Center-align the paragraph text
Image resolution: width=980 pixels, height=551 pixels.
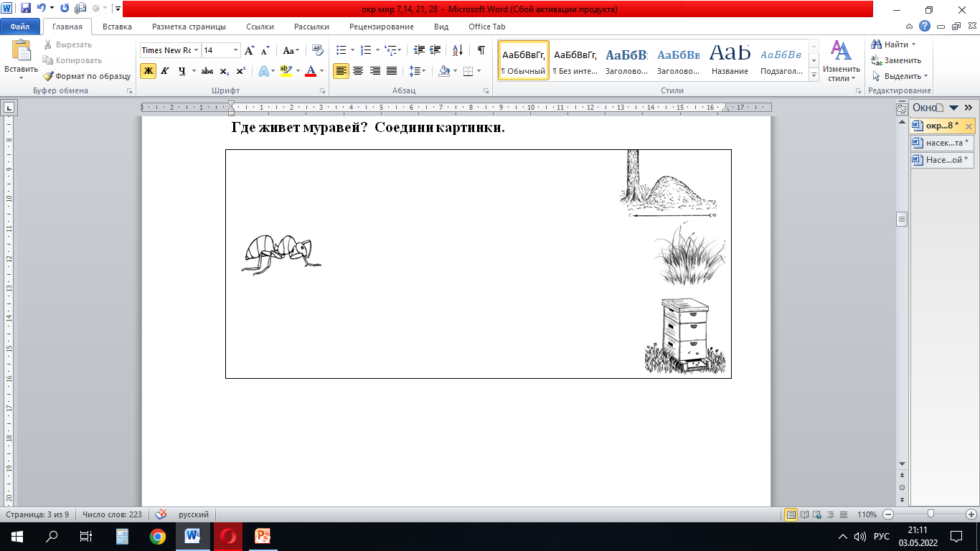pos(358,71)
